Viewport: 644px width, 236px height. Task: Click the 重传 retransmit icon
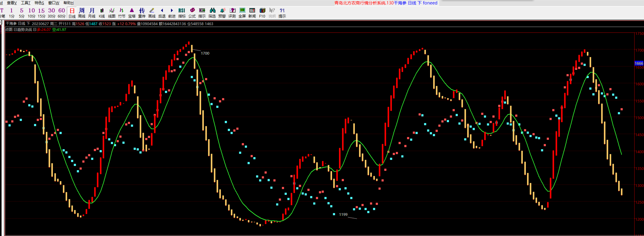click(142, 13)
